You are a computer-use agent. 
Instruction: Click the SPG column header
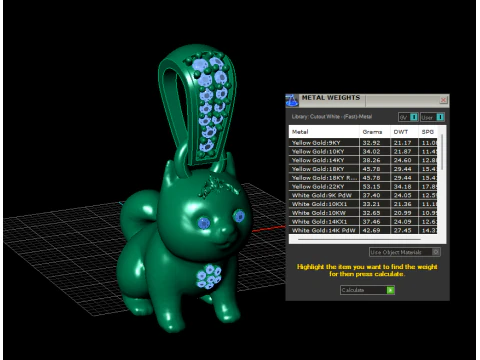[428, 132]
